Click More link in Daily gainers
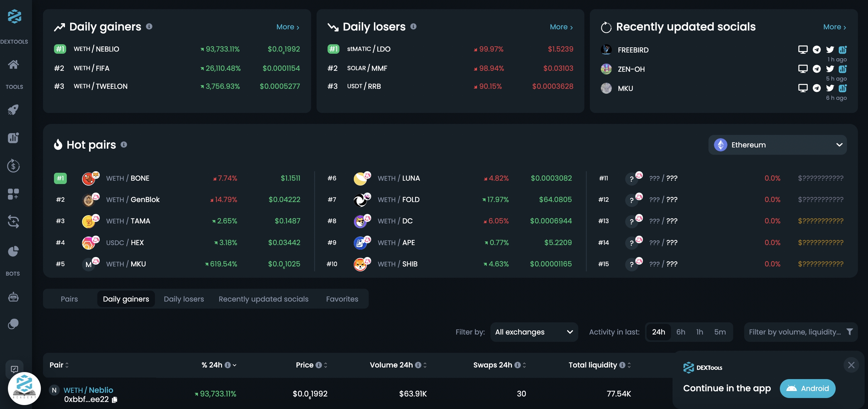 [288, 27]
